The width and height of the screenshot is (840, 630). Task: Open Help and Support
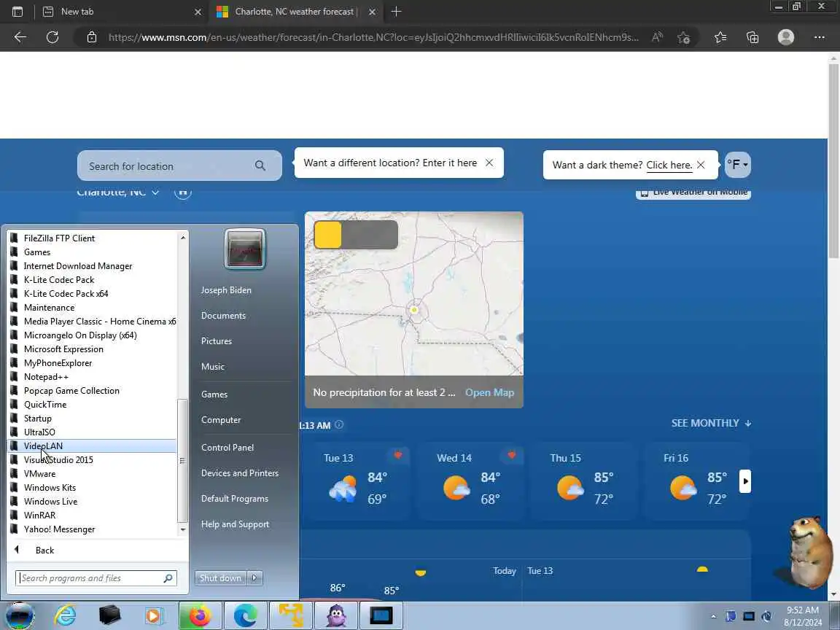coord(236,524)
